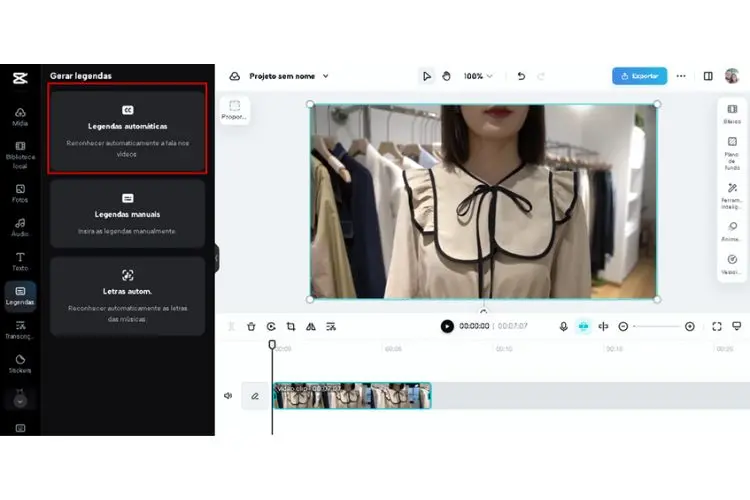Click the CapCut logo icon
The image size is (750, 500).
click(x=20, y=78)
